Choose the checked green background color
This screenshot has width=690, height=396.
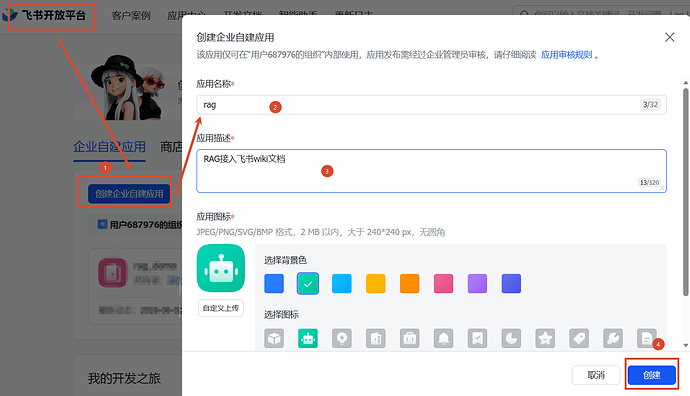click(x=308, y=283)
